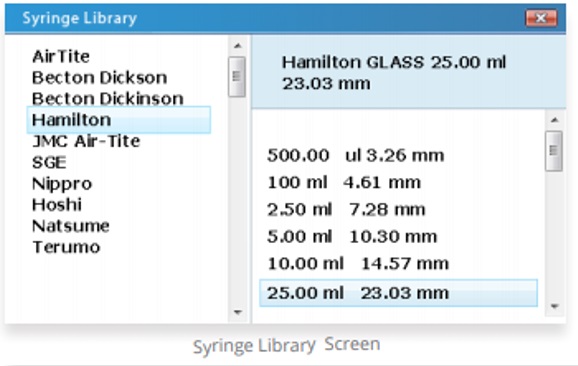Viewport: 578px width, 366px height.
Task: Select Becton Dickson manufacturer
Action: 100,78
